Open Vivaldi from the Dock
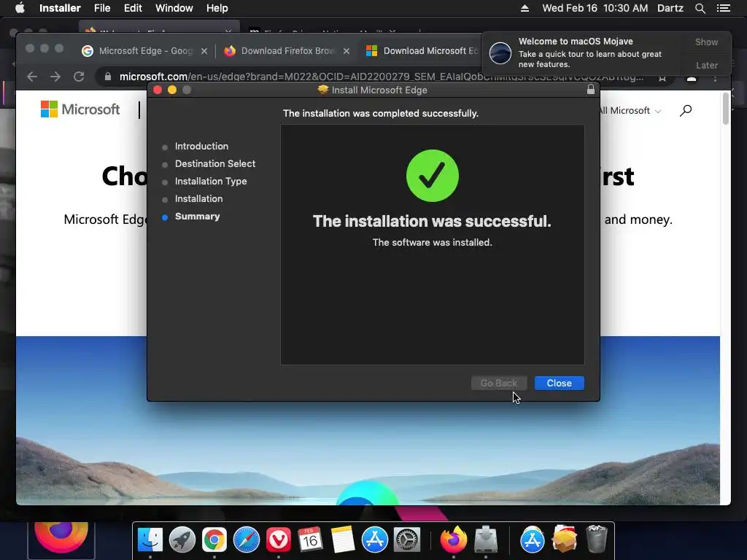Screen dimensions: 747x560 click(x=278, y=540)
